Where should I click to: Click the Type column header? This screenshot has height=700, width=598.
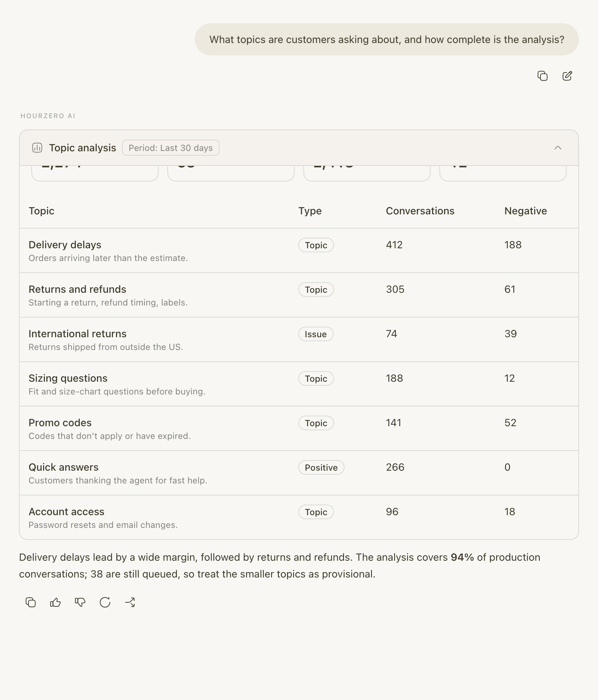coord(310,211)
